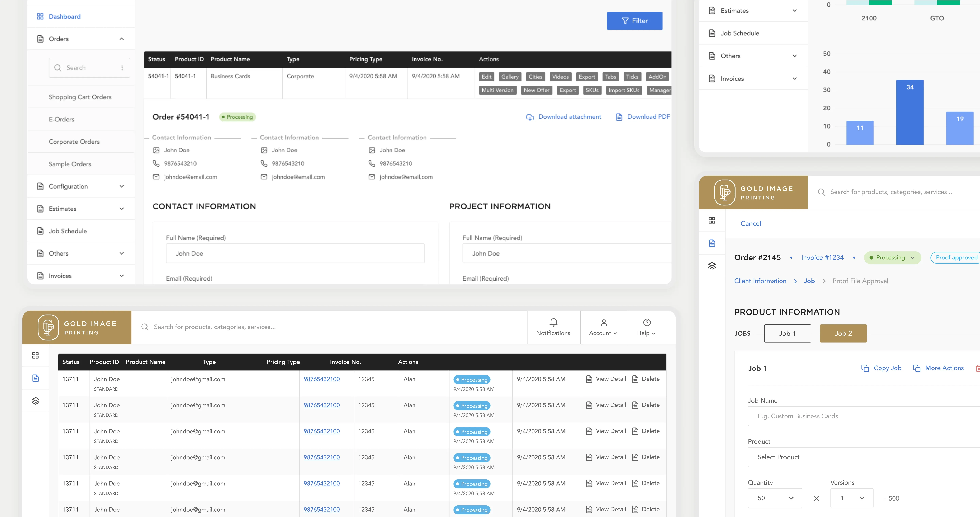
Task: Click the Dashboard grid icon
Action: (40, 16)
